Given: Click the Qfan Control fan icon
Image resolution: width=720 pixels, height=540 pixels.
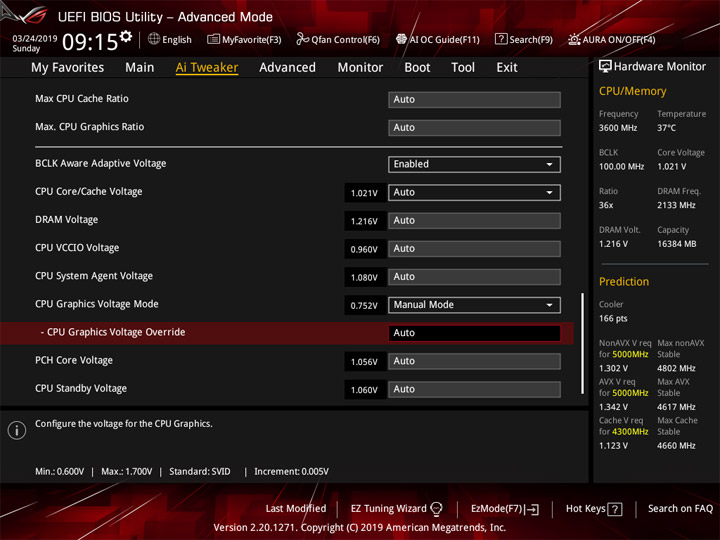Looking at the screenshot, I should coord(303,39).
